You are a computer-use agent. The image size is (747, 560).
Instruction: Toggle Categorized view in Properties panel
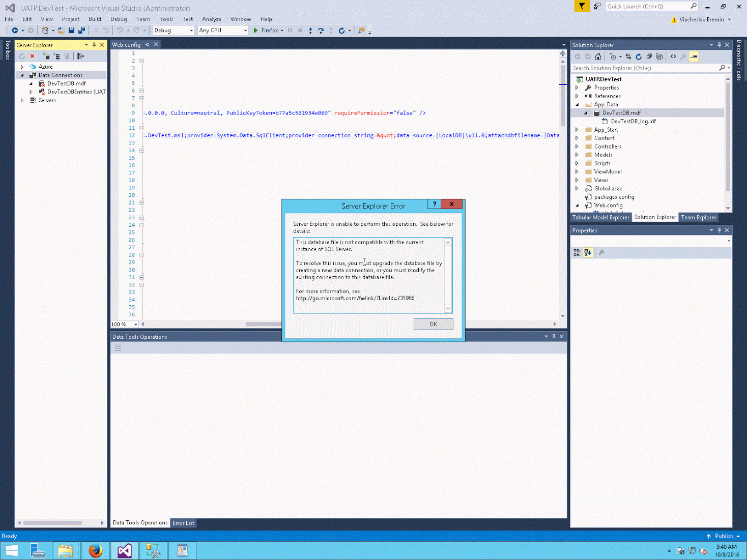(x=577, y=252)
